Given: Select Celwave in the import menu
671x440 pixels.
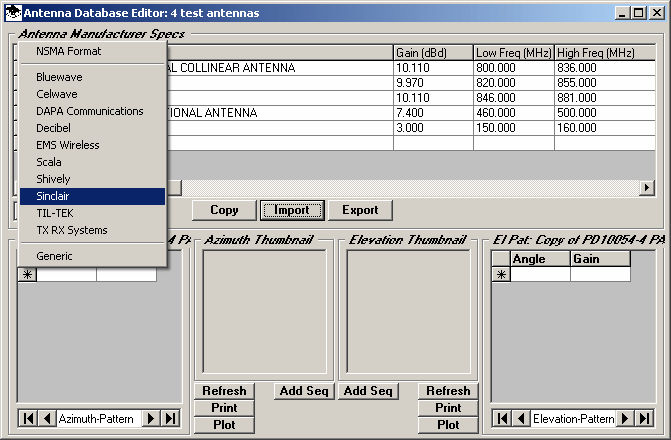Looking at the screenshot, I should tap(92, 94).
